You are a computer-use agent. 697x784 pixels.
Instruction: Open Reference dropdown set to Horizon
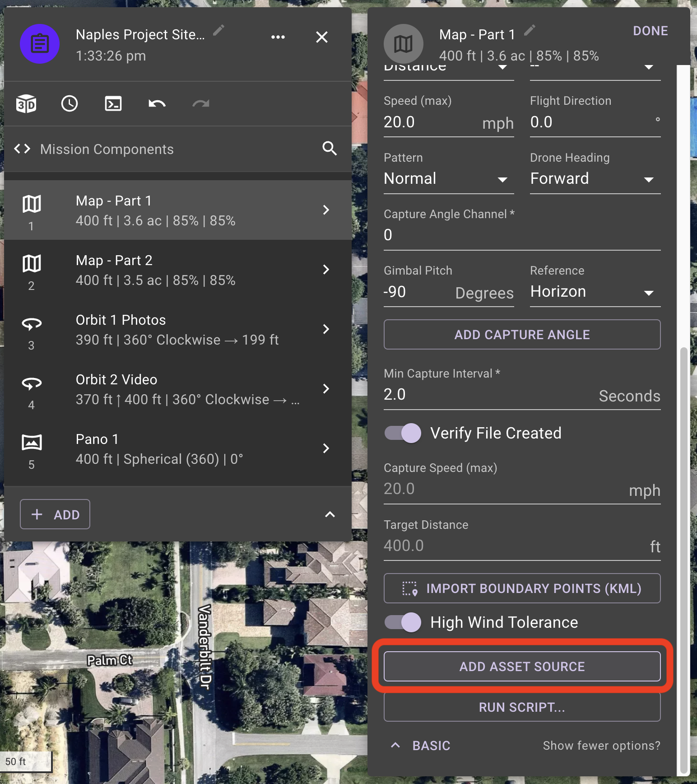[x=595, y=292]
